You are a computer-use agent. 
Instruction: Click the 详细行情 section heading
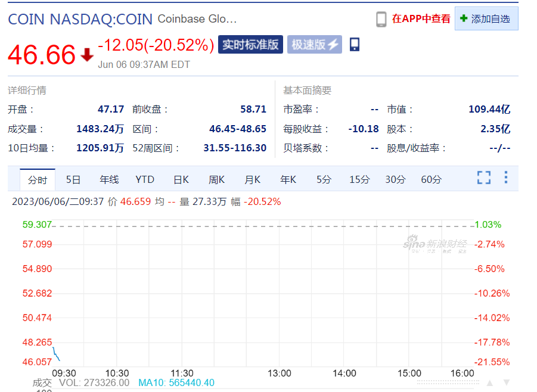coord(27,91)
